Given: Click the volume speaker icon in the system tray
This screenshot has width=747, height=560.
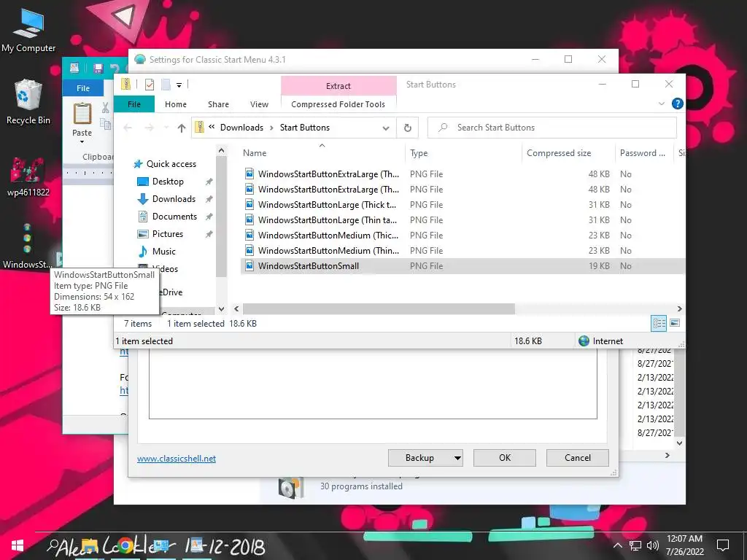Looking at the screenshot, I should pyautogui.click(x=653, y=545).
